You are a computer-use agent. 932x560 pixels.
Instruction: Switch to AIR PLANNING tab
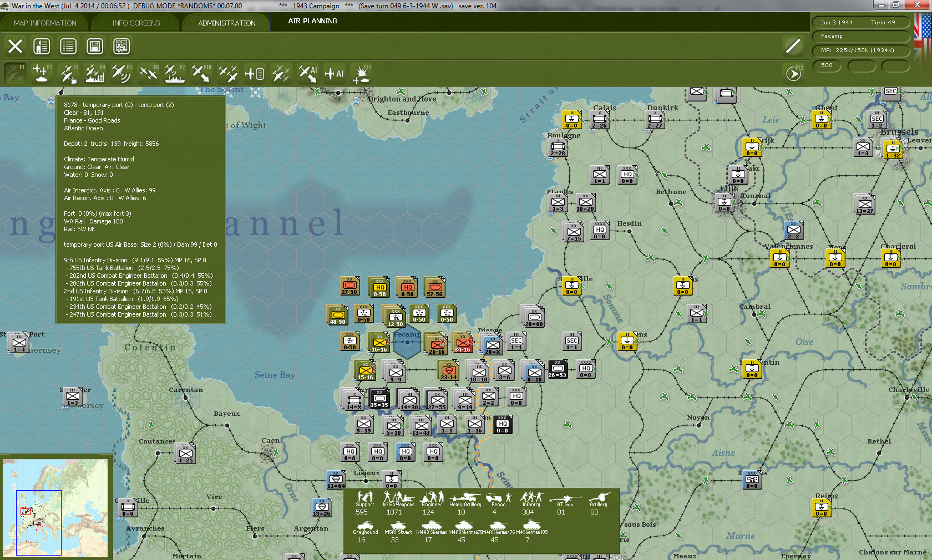point(312,21)
